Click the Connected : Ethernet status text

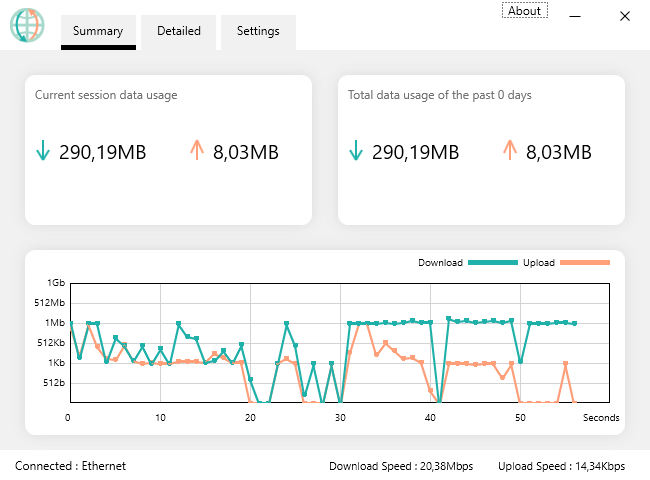pos(70,465)
